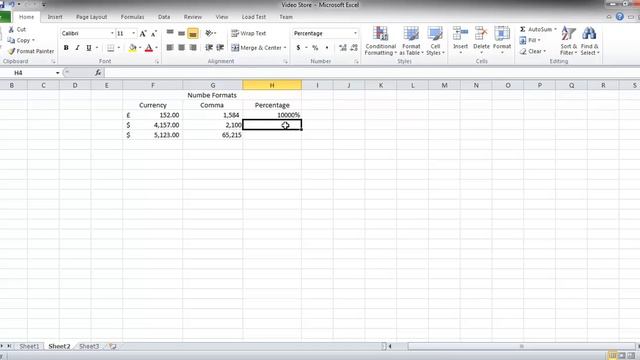Expand font size 11 dropdown
The width and height of the screenshot is (640, 360).
133,33
